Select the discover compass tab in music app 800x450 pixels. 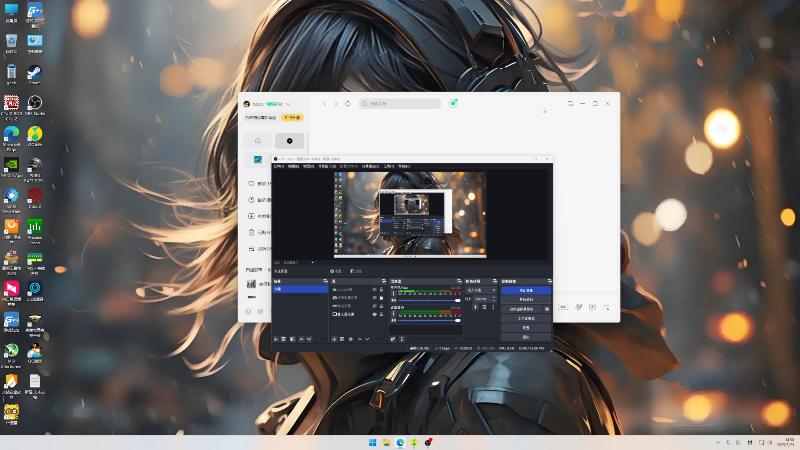click(x=289, y=141)
